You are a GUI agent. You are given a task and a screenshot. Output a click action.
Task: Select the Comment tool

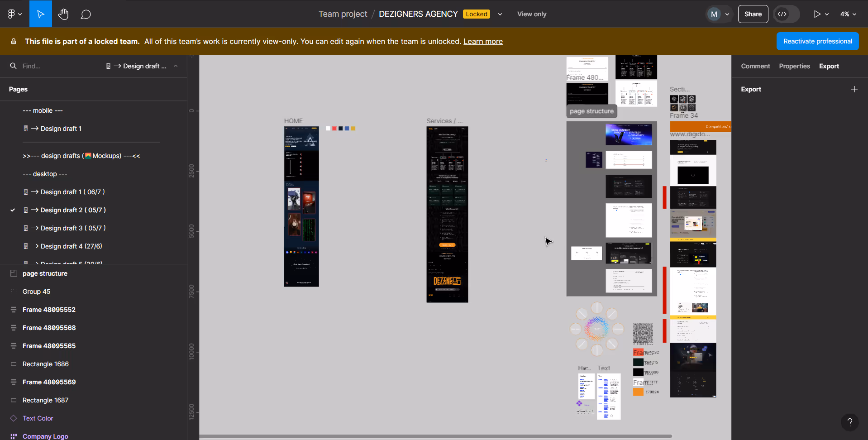[x=86, y=14]
